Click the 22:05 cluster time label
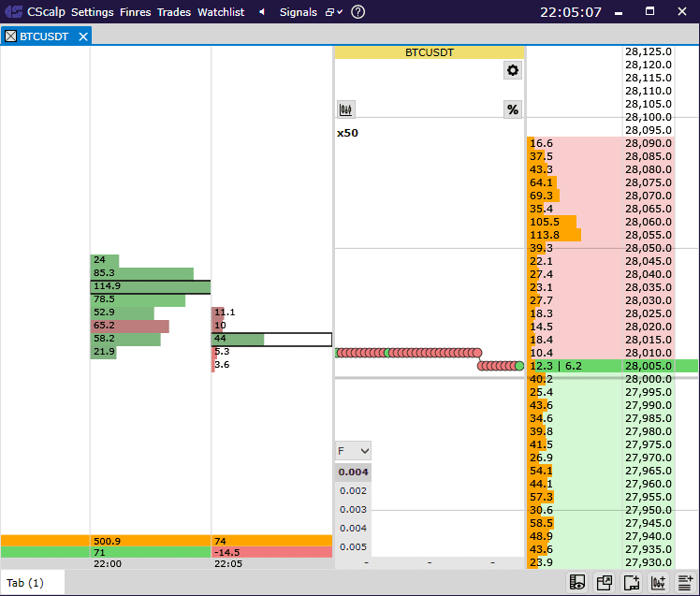The image size is (700, 596). (x=228, y=564)
